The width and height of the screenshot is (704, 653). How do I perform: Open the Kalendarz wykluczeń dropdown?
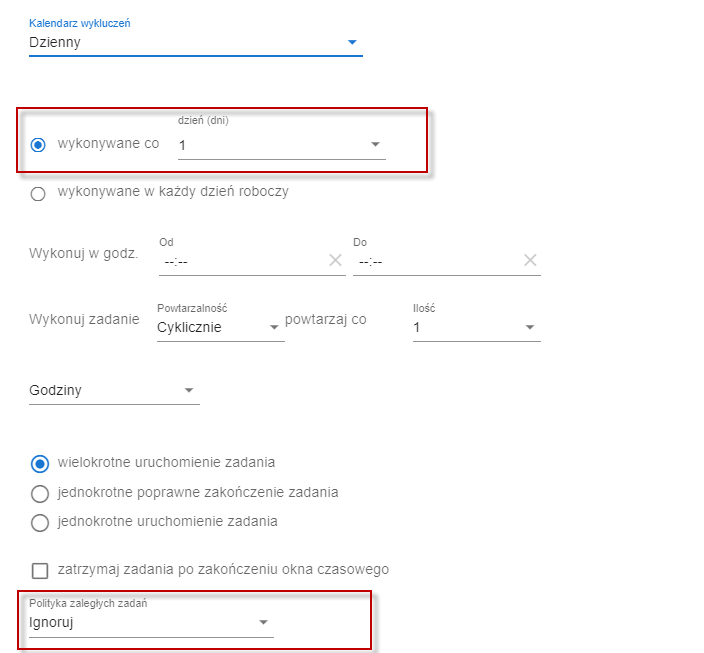[195, 42]
